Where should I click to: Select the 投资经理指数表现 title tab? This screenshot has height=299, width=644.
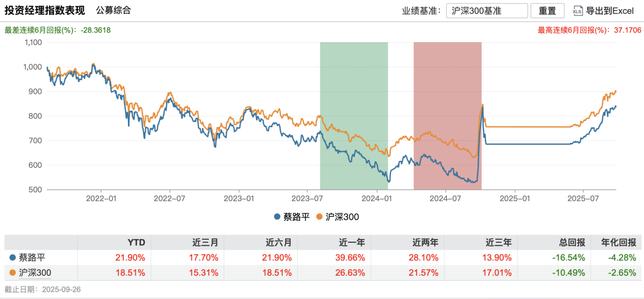point(45,11)
